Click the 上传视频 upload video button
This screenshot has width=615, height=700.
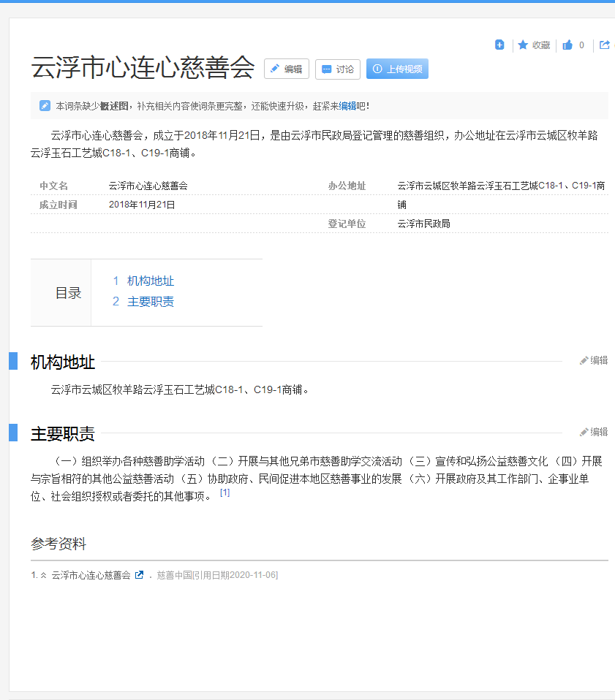pos(397,69)
